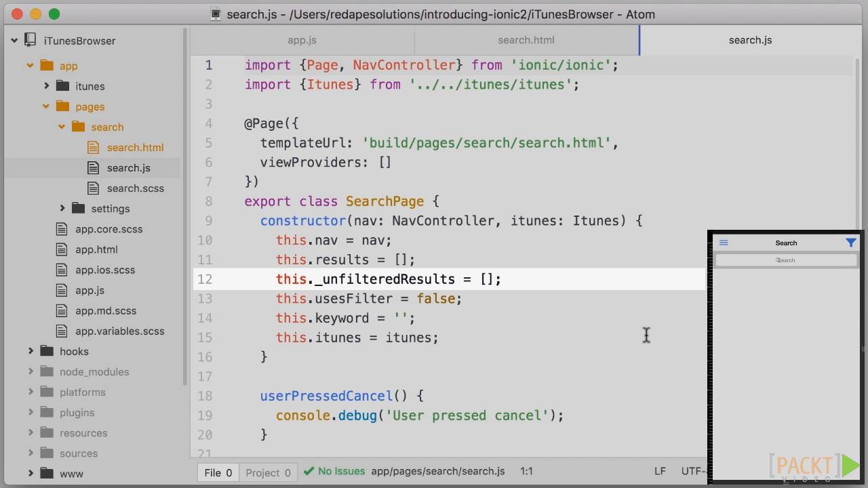Image resolution: width=868 pixels, height=488 pixels.
Task: Click the hooks folder icon
Action: pyautogui.click(x=47, y=351)
